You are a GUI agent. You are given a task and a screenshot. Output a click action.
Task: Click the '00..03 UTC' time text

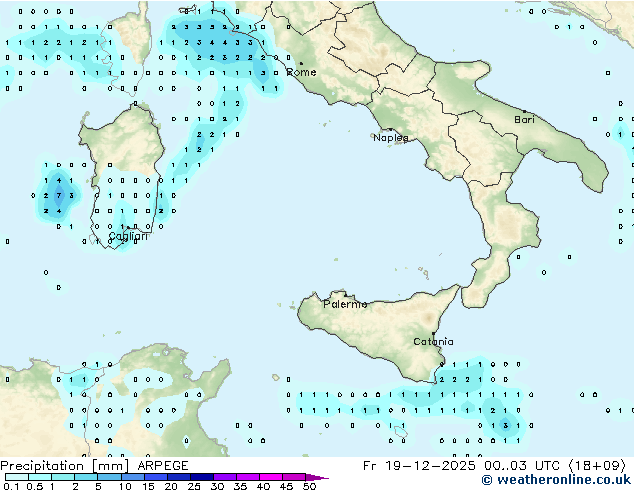522,466
